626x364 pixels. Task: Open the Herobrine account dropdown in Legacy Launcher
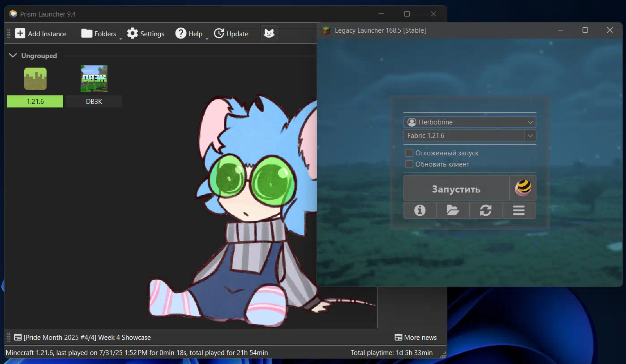coord(470,122)
